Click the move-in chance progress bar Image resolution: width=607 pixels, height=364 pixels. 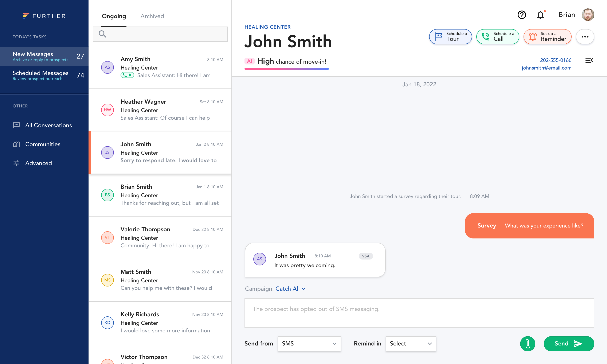[286, 69]
